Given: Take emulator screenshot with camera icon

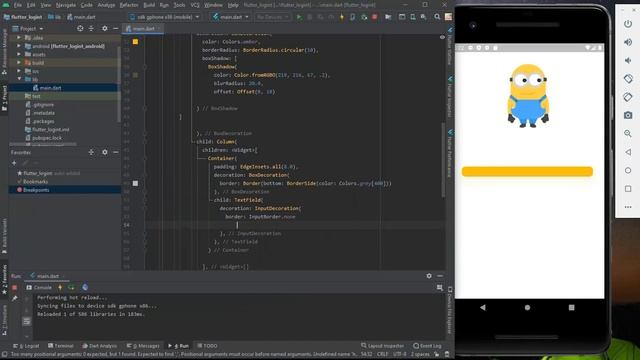Looking at the screenshot, I should pyautogui.click(x=628, y=116).
